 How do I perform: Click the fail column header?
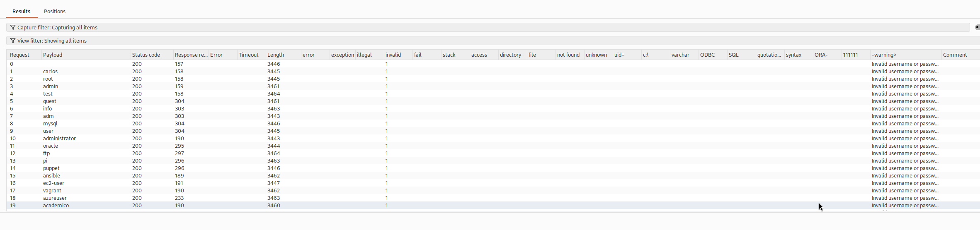[x=427, y=55]
